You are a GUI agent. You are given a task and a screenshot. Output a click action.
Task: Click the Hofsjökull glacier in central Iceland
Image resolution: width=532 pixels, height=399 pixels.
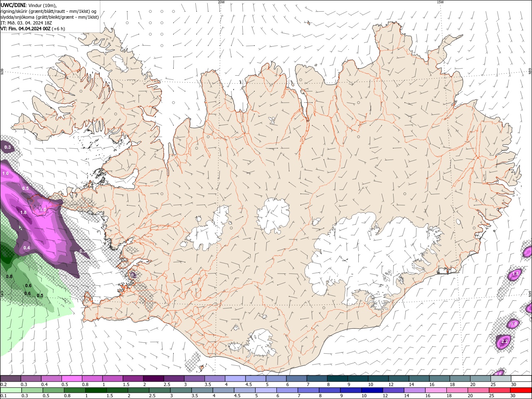(x=273, y=216)
